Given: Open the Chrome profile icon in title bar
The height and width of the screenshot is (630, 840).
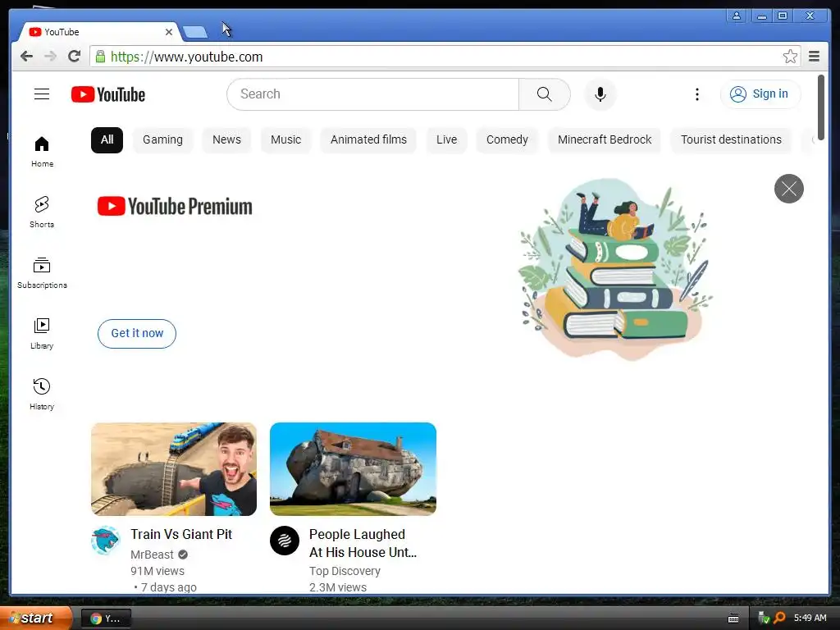Looking at the screenshot, I should click(737, 16).
